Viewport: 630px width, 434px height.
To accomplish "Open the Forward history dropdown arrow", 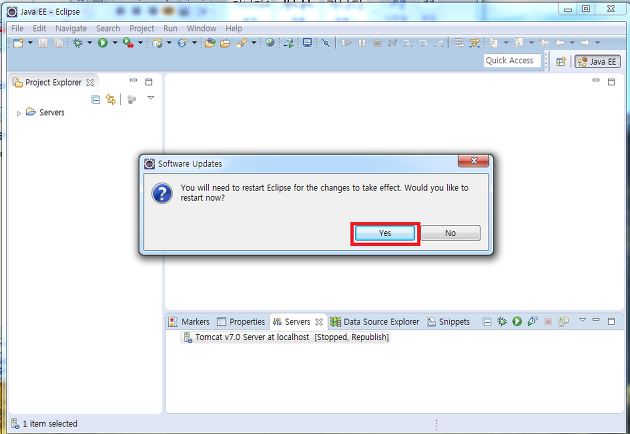I will click(597, 43).
